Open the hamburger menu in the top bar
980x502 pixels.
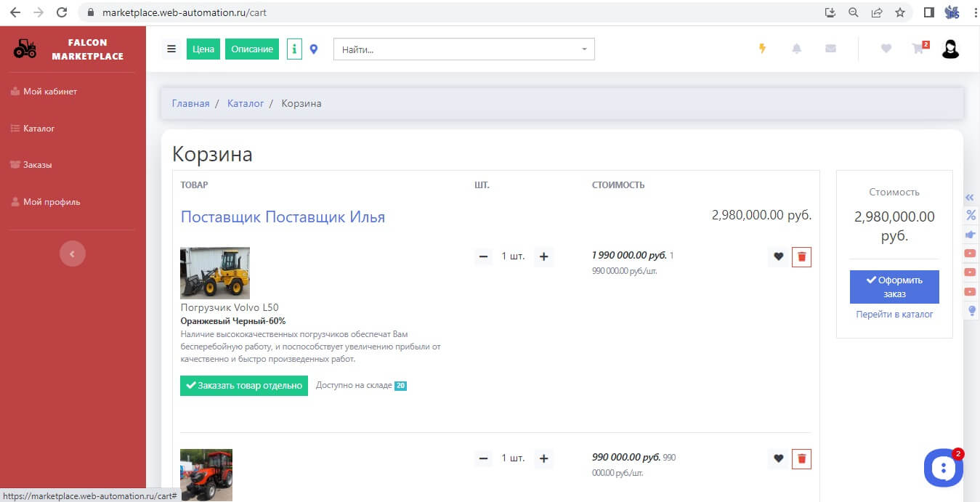point(171,49)
